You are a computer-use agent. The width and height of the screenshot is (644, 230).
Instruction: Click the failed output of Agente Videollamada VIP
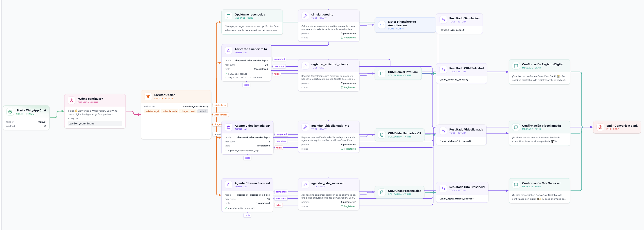click(278, 148)
